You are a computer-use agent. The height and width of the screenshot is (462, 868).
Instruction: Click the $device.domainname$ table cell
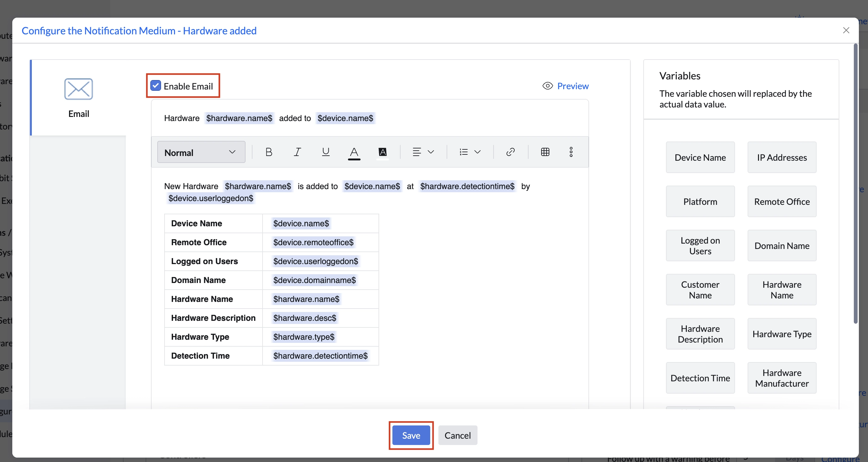[x=321, y=280]
